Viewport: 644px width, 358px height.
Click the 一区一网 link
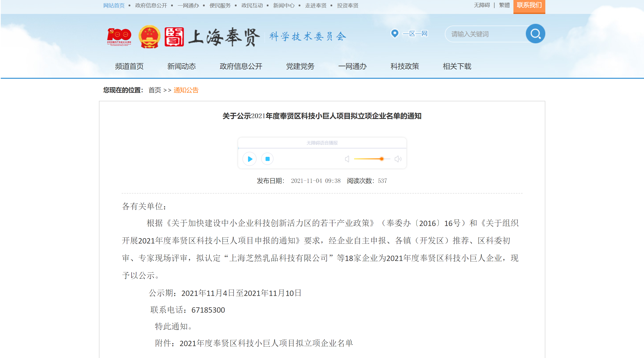(x=415, y=33)
